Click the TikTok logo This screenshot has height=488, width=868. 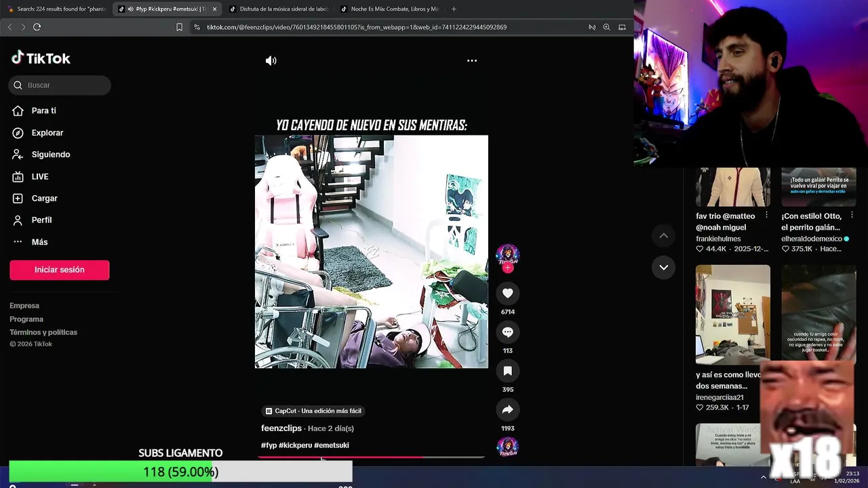[41, 58]
